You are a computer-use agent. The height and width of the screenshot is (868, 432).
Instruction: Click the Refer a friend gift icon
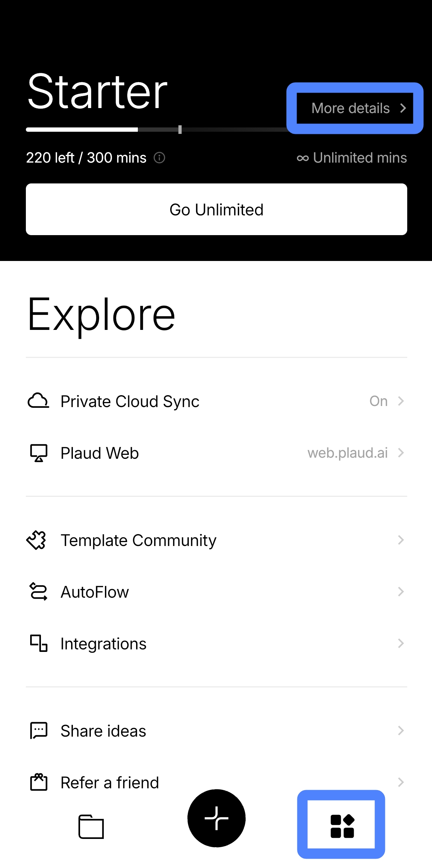click(x=38, y=782)
